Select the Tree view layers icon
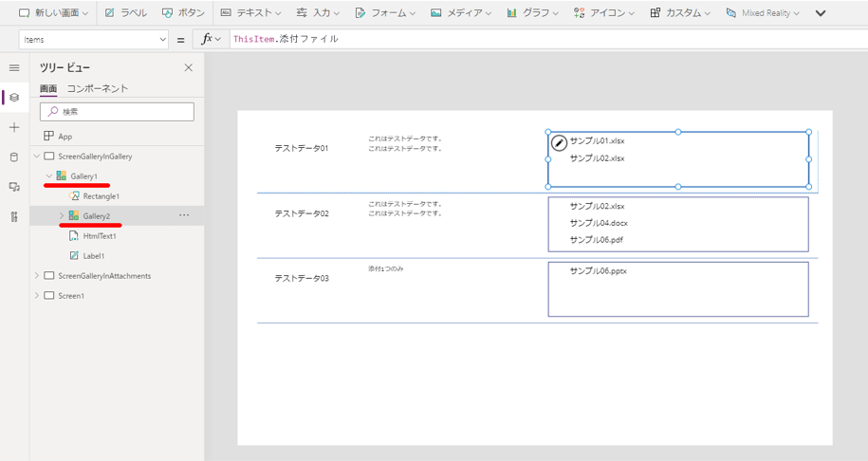Image resolution: width=868 pixels, height=461 pixels. pyautogui.click(x=14, y=98)
